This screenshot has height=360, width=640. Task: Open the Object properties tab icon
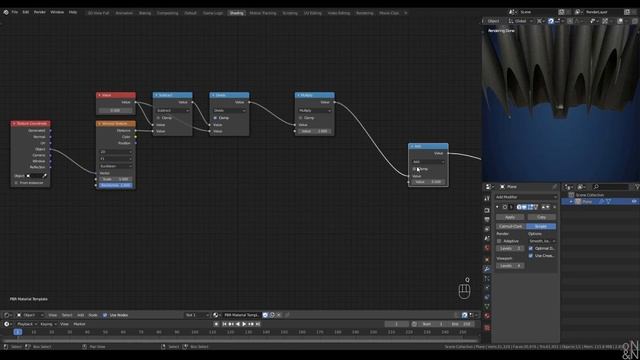487,260
